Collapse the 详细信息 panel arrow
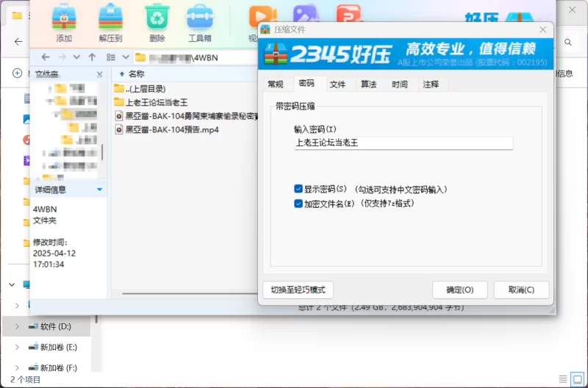 (99, 190)
